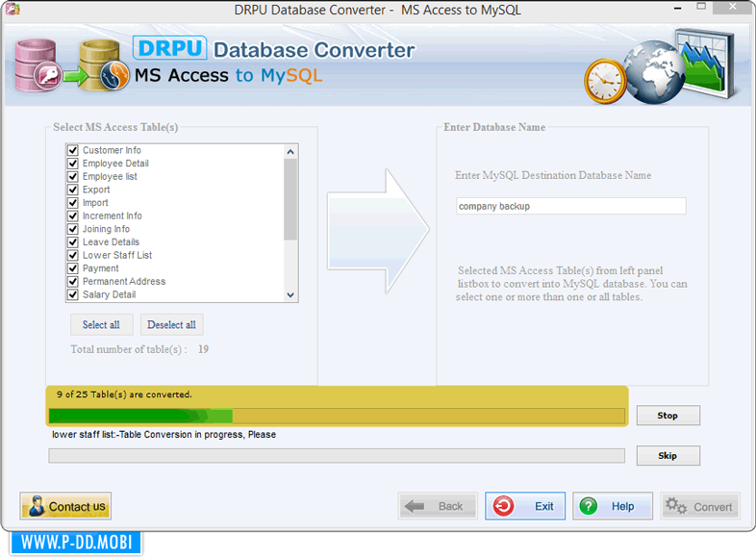Click the DRPU logo badge
Screen dimensions: 756x558
click(169, 48)
